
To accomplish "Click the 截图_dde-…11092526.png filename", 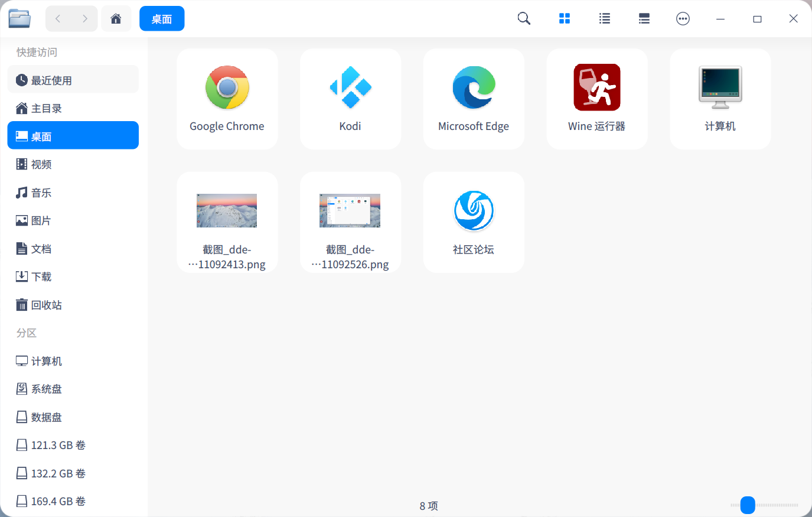I will point(350,257).
